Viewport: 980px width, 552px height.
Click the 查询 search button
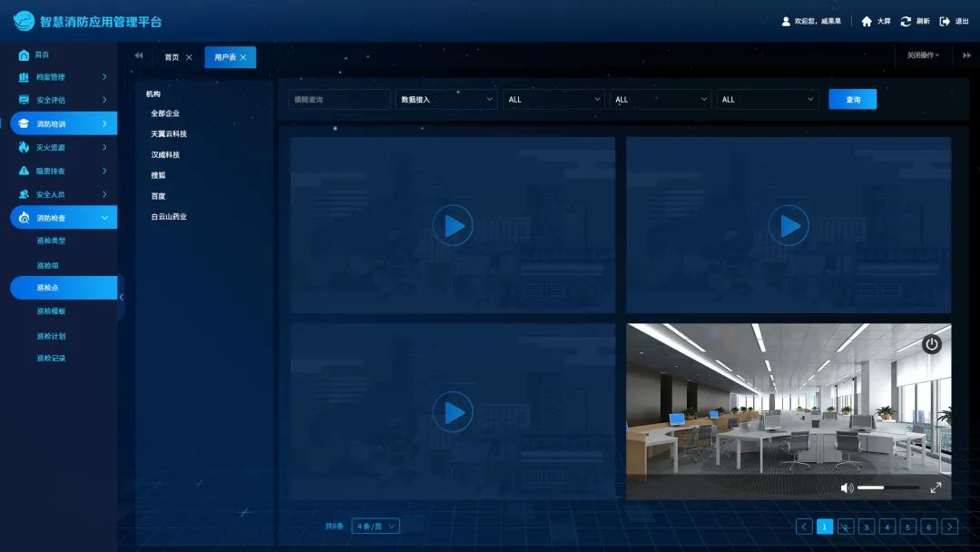tap(852, 99)
